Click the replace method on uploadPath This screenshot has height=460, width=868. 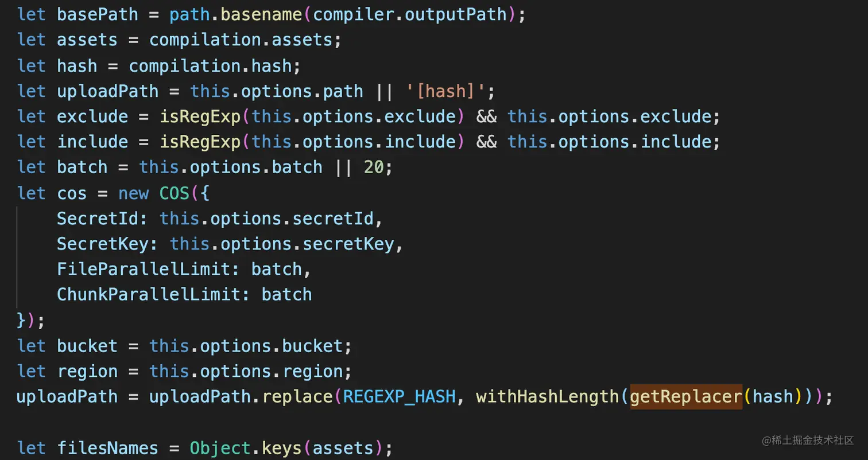pyautogui.click(x=297, y=396)
